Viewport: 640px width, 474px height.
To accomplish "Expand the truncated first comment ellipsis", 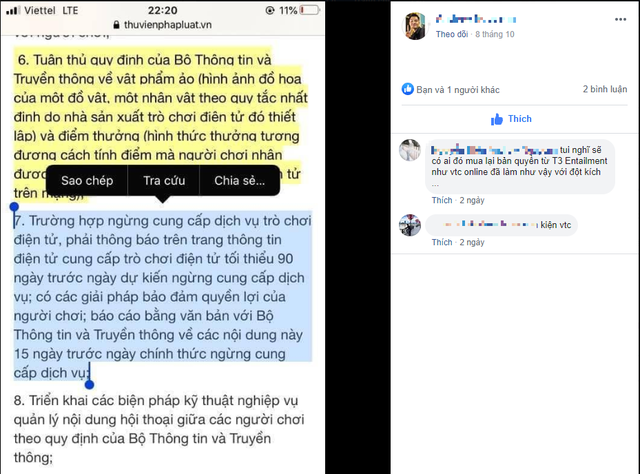I will click(x=436, y=184).
